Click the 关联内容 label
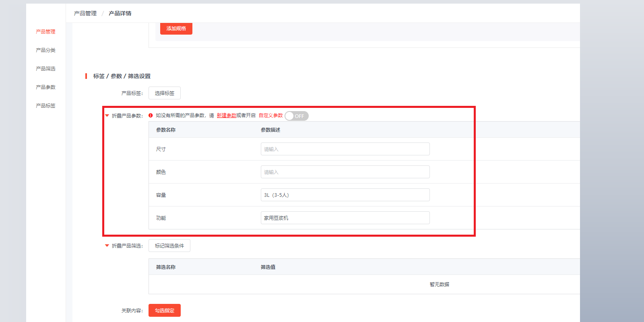 click(132, 310)
